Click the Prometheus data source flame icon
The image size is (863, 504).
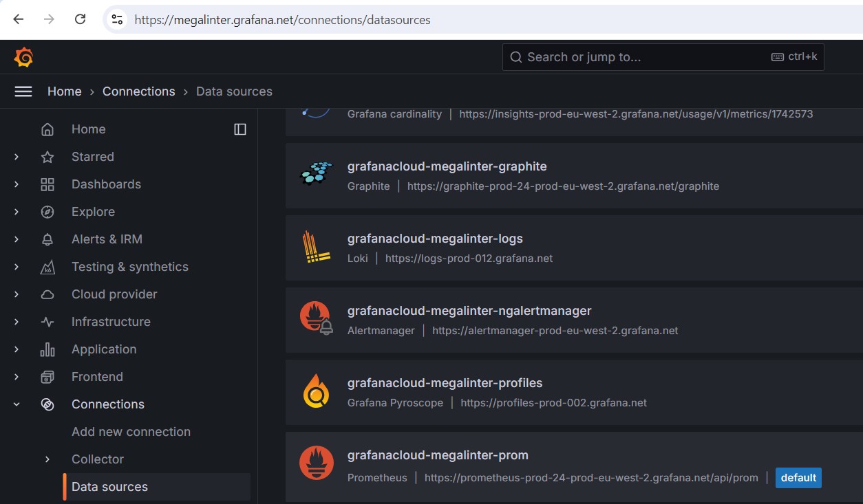pos(317,463)
